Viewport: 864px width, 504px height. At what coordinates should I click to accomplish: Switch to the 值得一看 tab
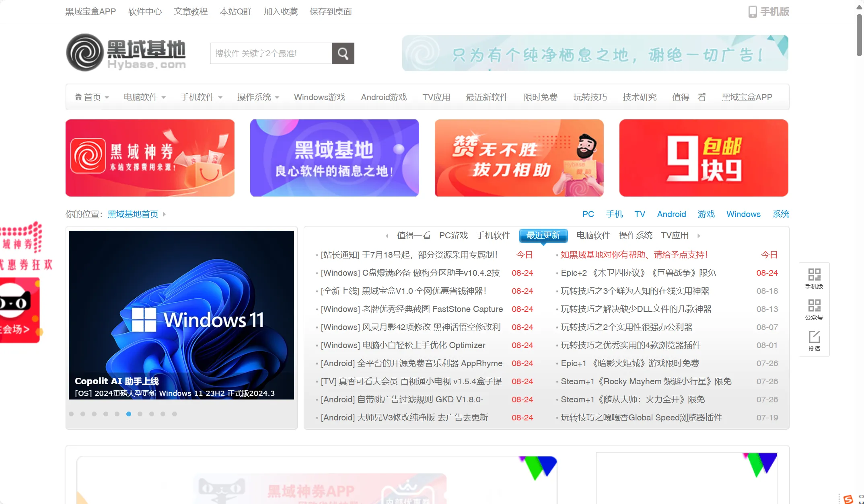click(x=413, y=236)
